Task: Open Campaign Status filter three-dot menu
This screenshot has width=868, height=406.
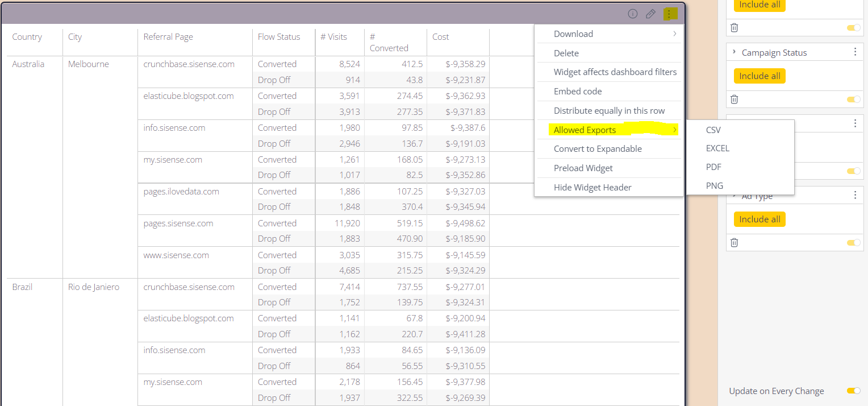Action: pyautogui.click(x=855, y=52)
